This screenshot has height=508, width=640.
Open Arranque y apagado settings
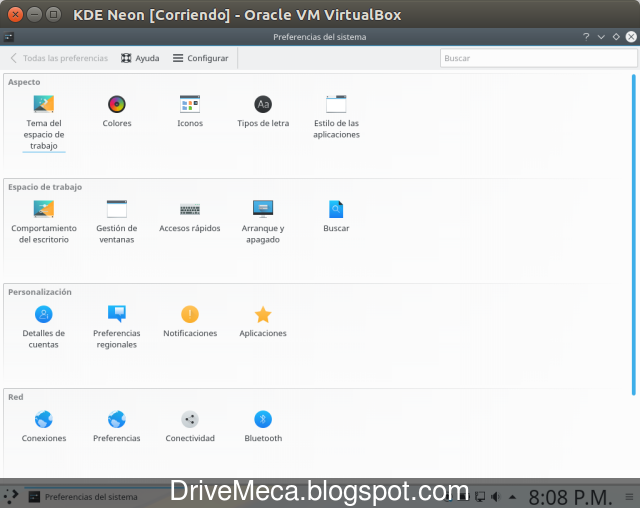(x=263, y=222)
